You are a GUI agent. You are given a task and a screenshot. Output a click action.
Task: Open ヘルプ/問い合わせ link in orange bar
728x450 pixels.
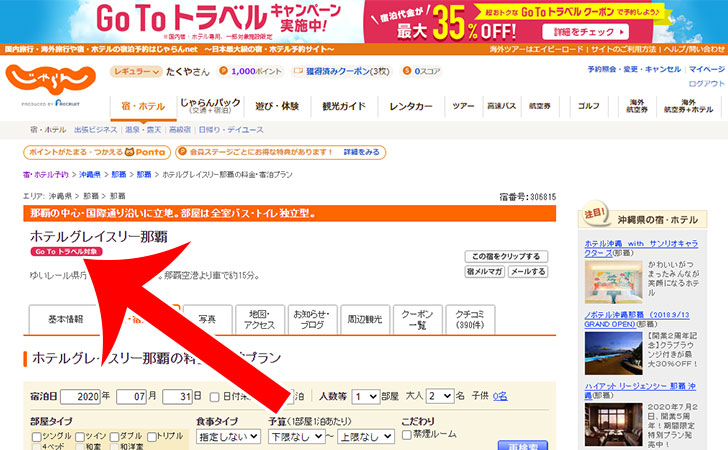(x=694, y=49)
